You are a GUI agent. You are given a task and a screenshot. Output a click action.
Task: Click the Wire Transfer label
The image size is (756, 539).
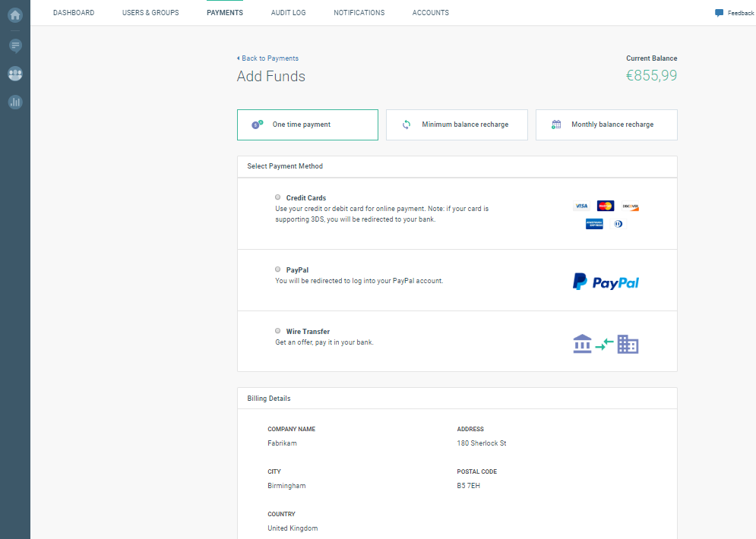[308, 332]
